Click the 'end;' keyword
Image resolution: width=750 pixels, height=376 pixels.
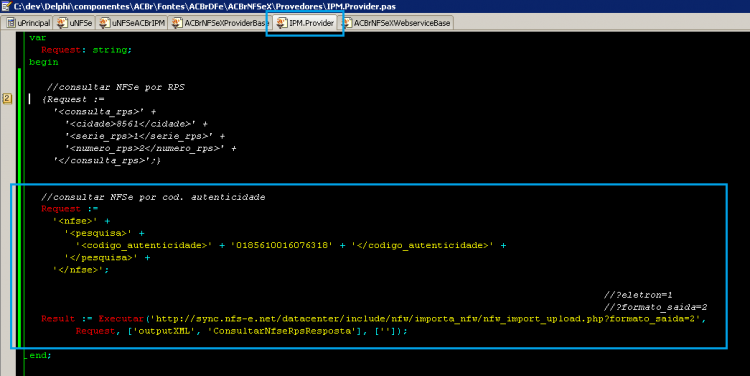pos(40,355)
